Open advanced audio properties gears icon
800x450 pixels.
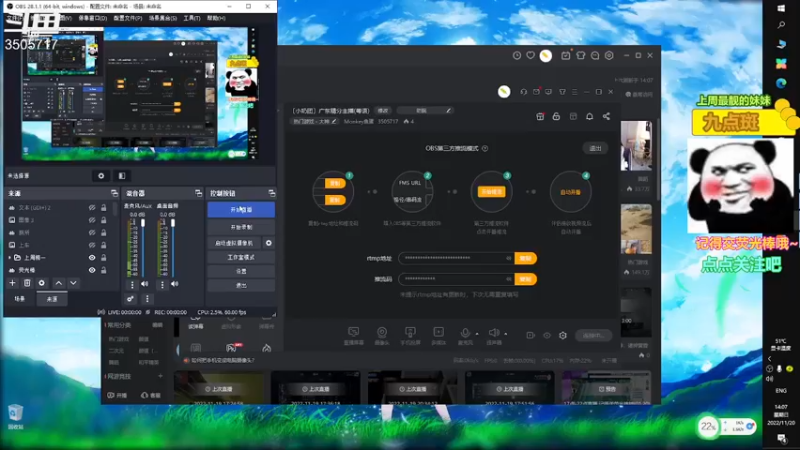click(130, 299)
